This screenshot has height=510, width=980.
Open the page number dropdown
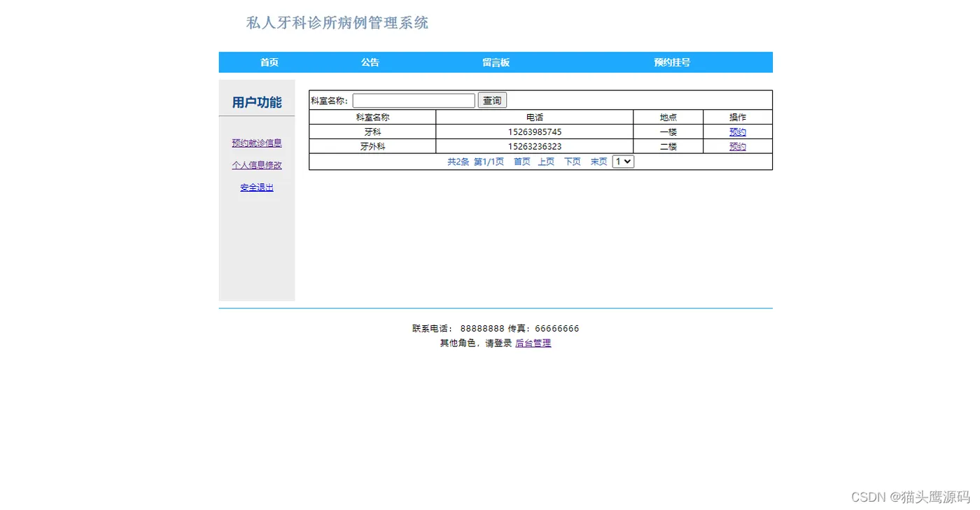(623, 162)
